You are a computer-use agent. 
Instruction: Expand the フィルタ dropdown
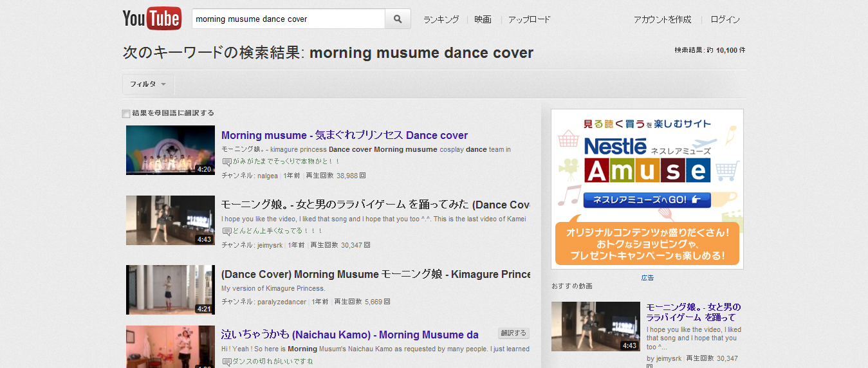point(148,84)
